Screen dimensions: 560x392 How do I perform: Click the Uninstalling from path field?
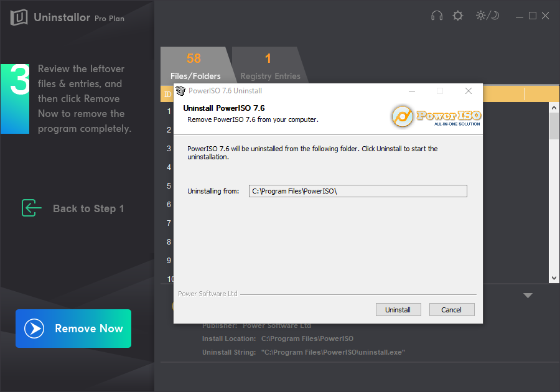358,191
